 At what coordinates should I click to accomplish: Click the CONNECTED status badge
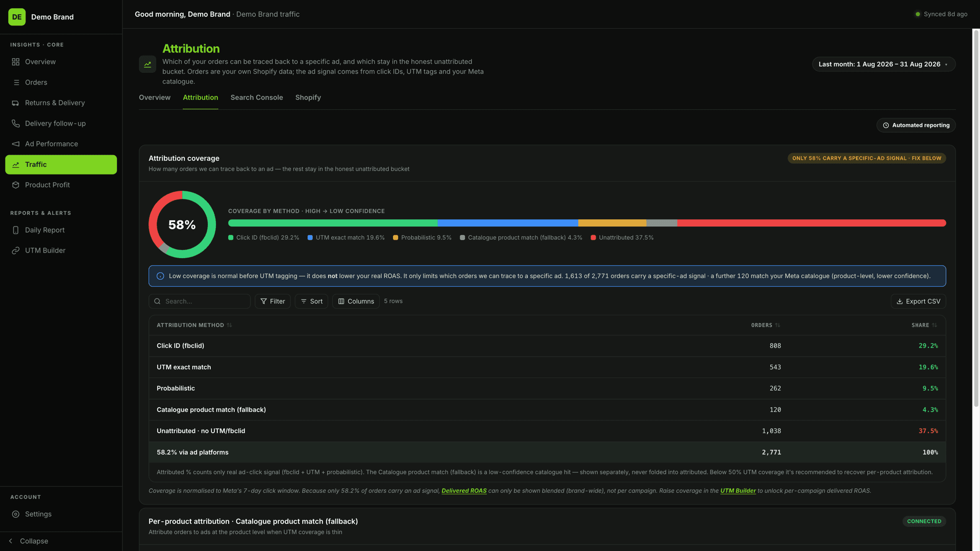(x=924, y=521)
